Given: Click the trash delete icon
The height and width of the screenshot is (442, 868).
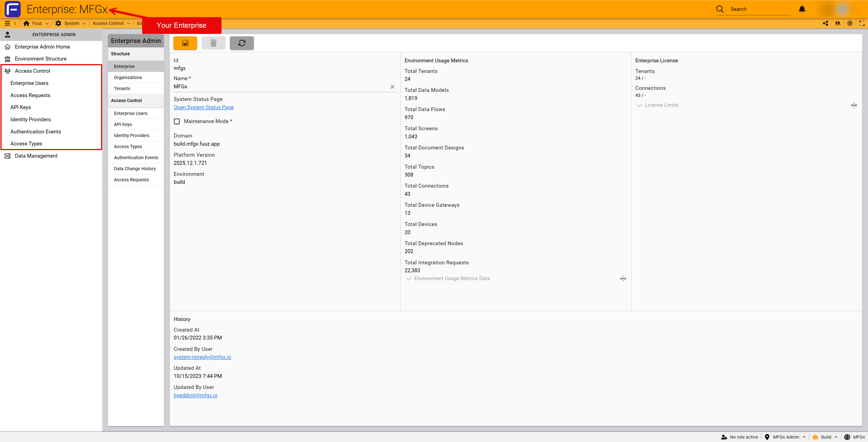Looking at the screenshot, I should [213, 43].
